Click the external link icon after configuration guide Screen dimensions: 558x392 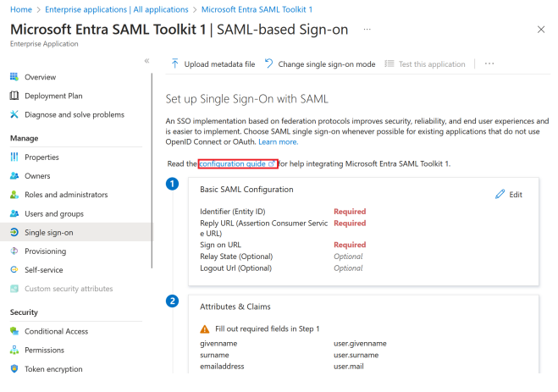pos(271,163)
